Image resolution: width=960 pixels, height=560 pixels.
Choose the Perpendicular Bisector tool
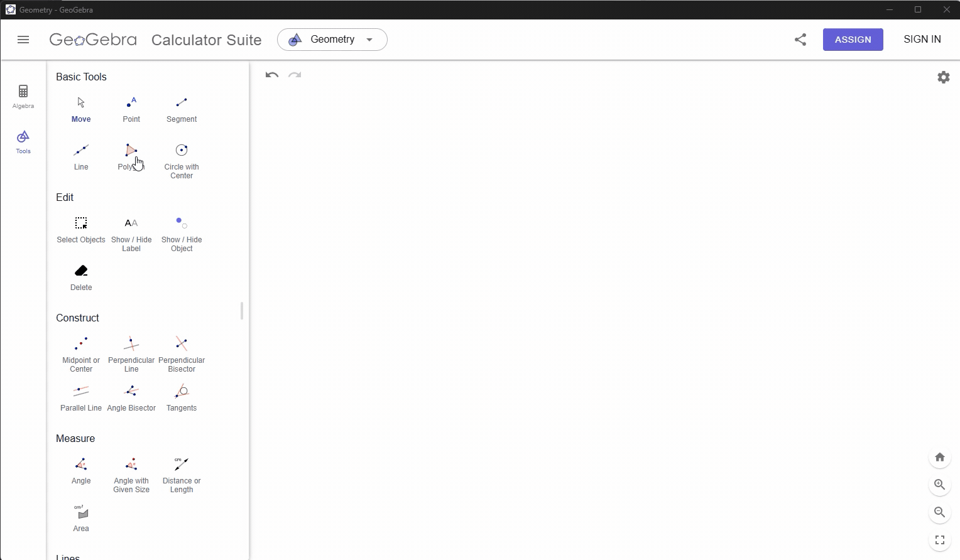[182, 355]
